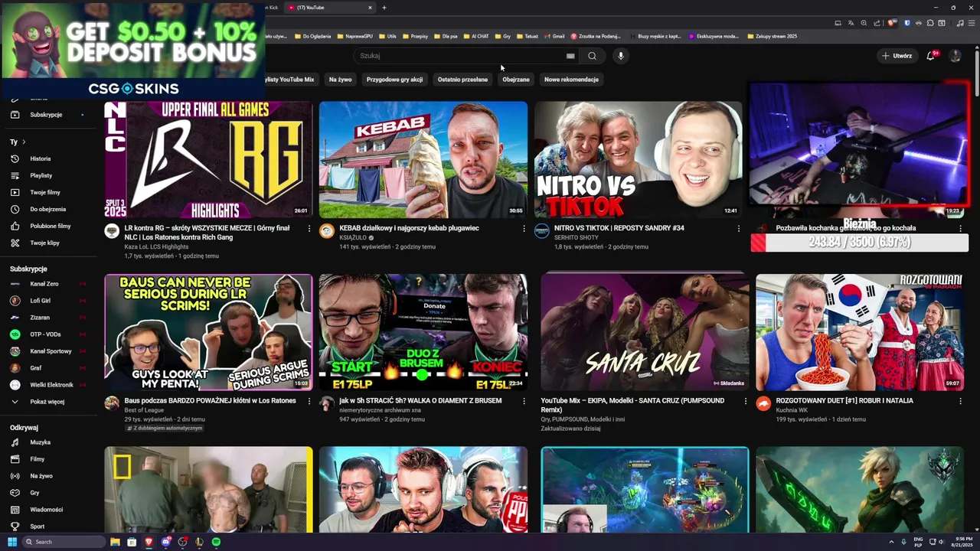Open Polubione filmy liked videos
980x551 pixels.
51,226
